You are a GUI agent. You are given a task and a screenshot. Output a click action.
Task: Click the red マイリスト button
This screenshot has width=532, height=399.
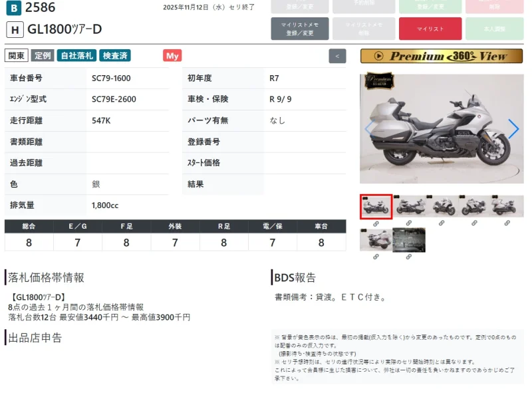pos(430,29)
